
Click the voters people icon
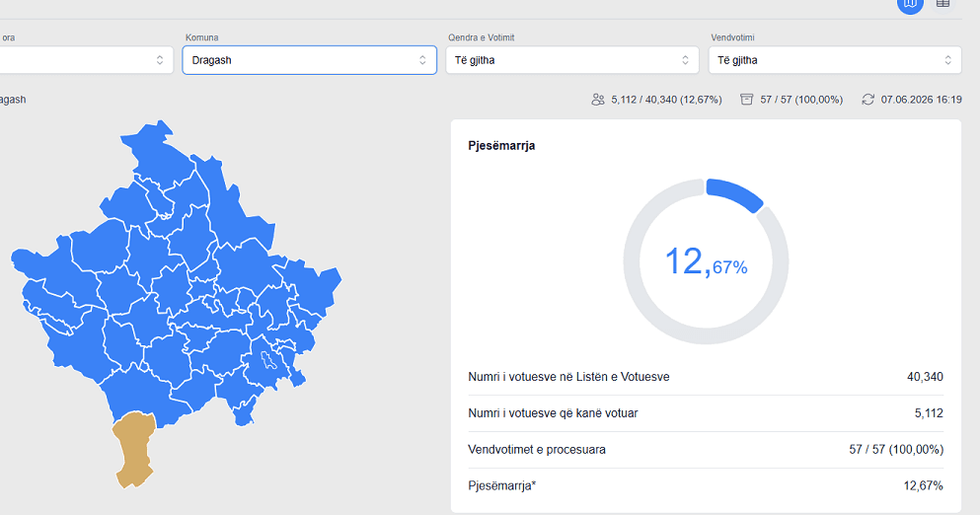coord(598,100)
